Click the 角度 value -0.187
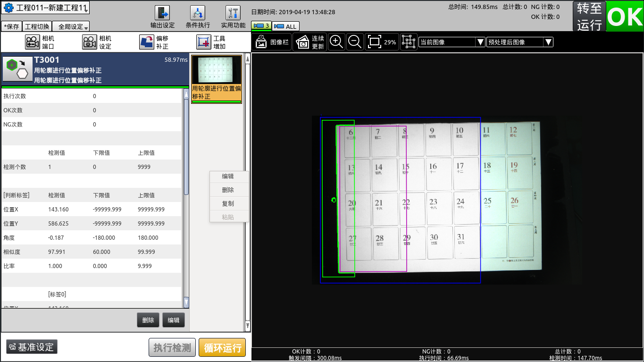The image size is (644, 362). pyautogui.click(x=56, y=238)
